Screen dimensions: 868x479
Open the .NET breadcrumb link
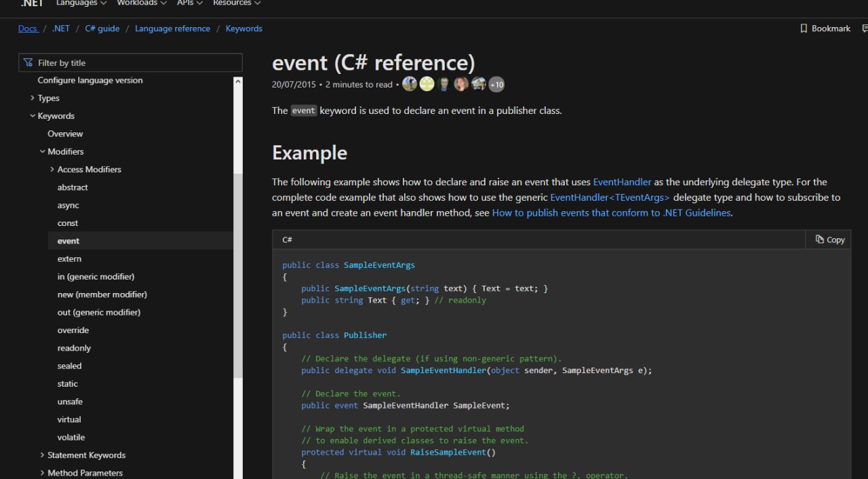point(60,28)
